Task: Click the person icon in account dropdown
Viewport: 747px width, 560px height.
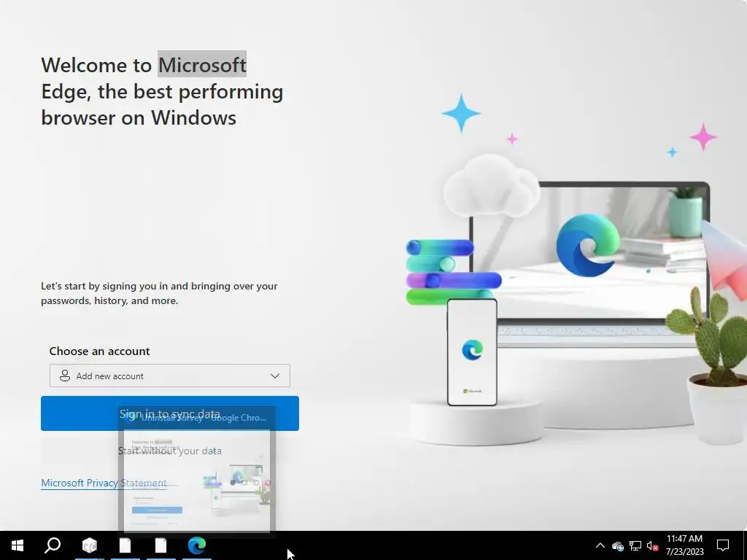Action: coord(65,376)
